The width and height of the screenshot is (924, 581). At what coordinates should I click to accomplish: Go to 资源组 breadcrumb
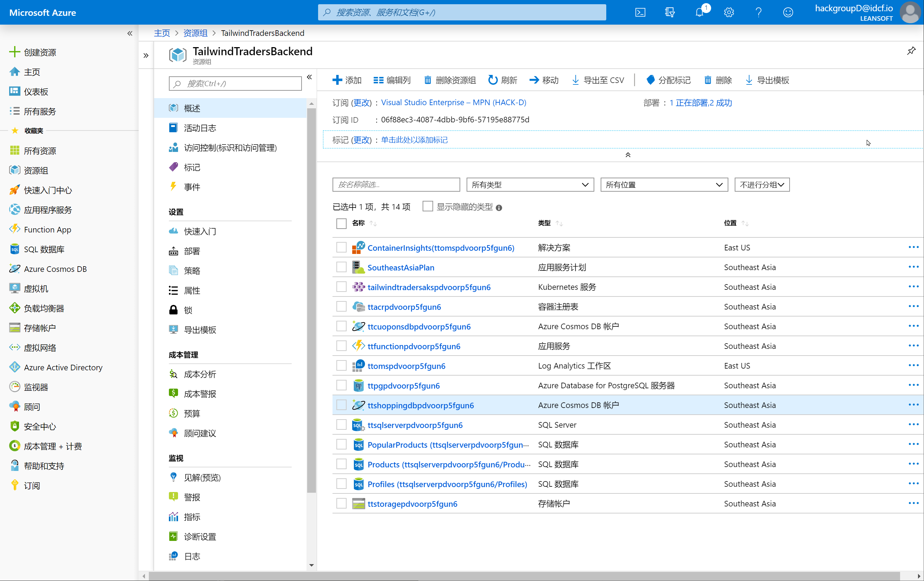click(195, 33)
